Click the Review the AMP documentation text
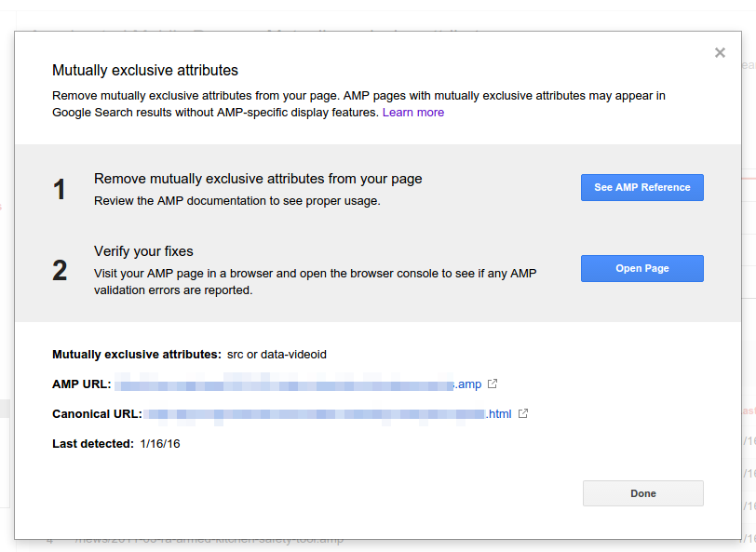Screen dimensions: 756x552 (x=236, y=200)
